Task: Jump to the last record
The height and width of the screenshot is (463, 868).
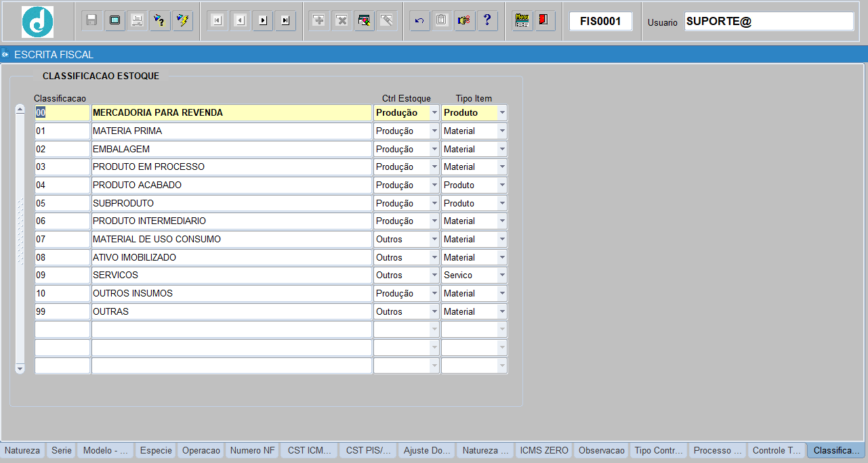Action: (285, 20)
